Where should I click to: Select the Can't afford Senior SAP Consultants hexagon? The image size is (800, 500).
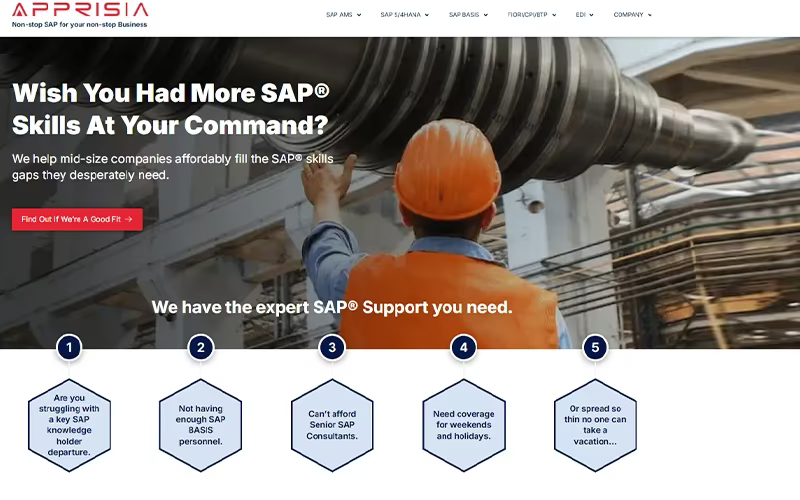[332, 425]
